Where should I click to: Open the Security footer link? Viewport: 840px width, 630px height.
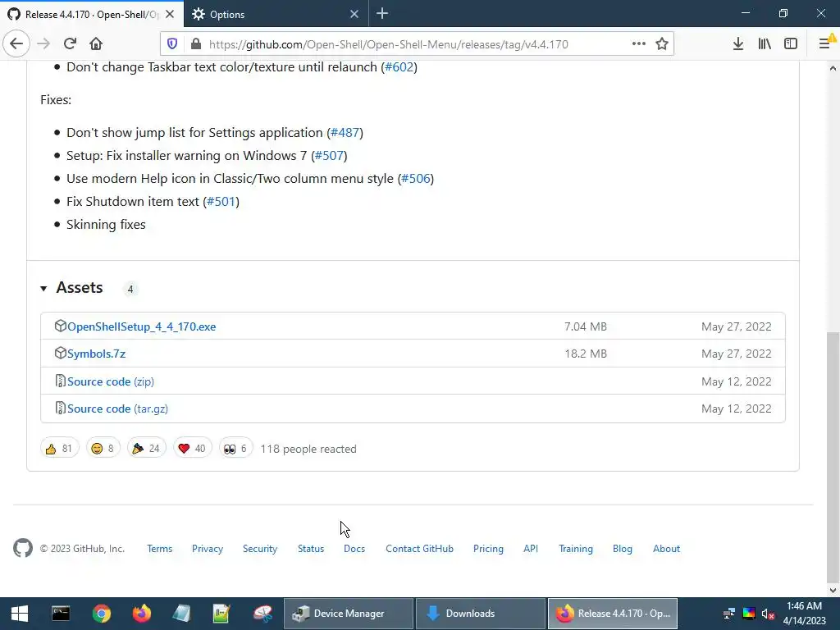coord(260,549)
